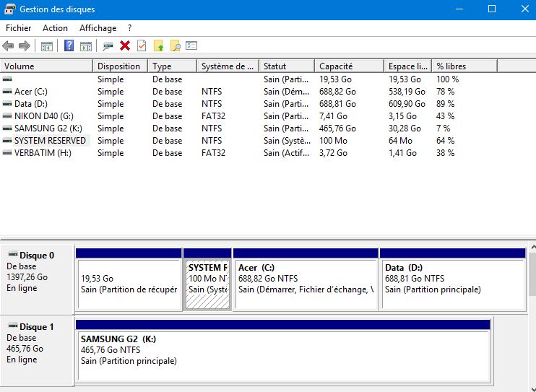Click the forward arrow toolbar icon
The width and height of the screenshot is (536, 392).
coord(25,46)
